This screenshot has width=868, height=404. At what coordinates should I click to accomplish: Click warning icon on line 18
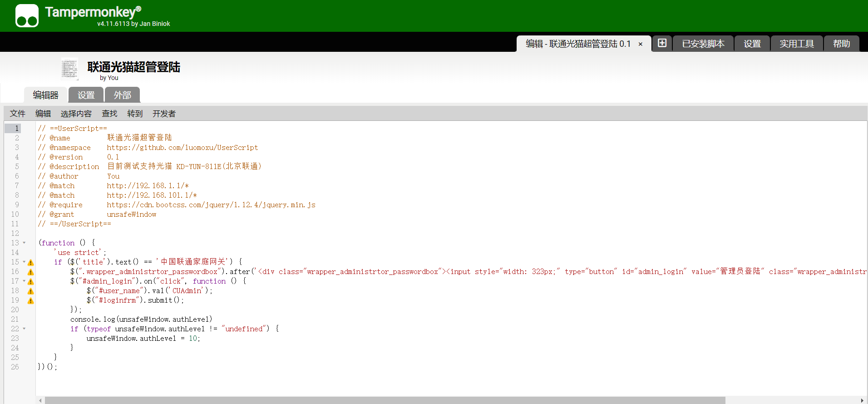[x=31, y=291]
